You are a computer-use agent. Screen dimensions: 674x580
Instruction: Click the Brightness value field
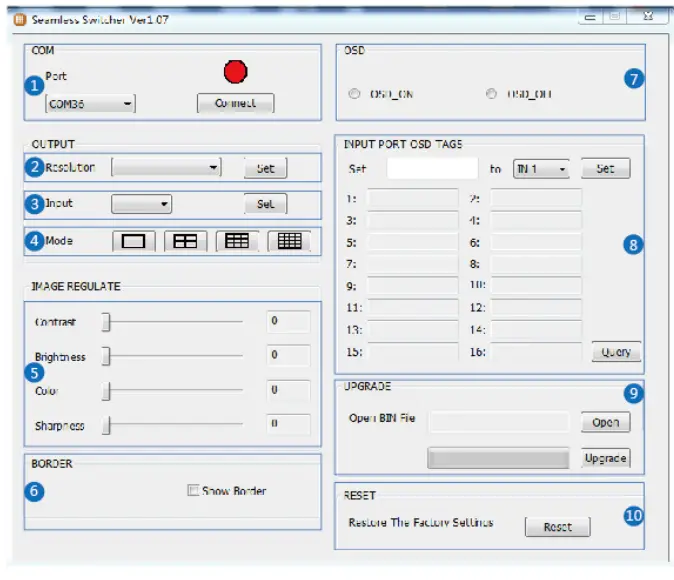(x=288, y=355)
